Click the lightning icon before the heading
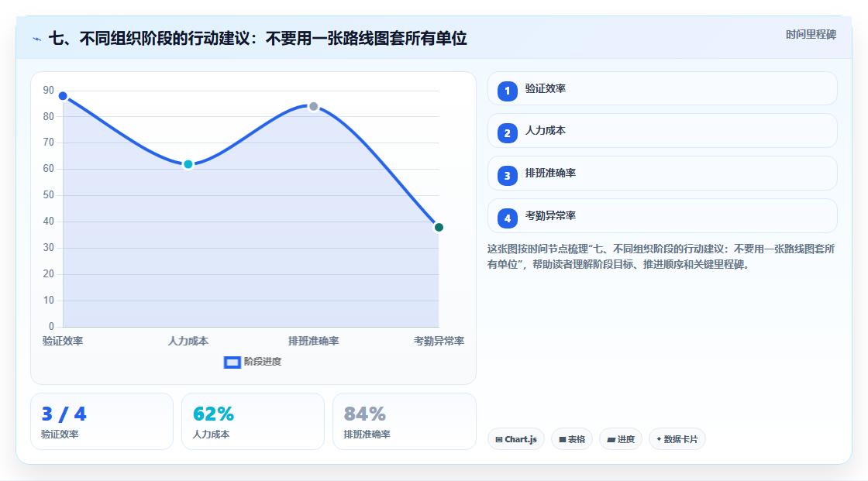 pos(37,39)
